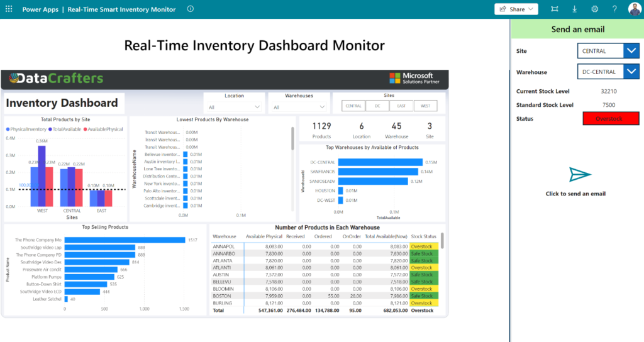This screenshot has height=342, width=644.
Task: Sort by Available Physical column header
Action: [264, 236]
